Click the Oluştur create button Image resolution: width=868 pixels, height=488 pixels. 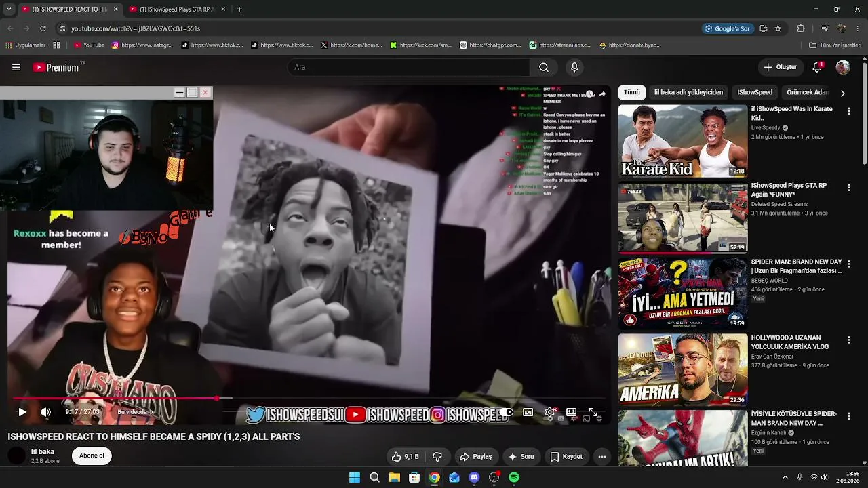pos(781,67)
